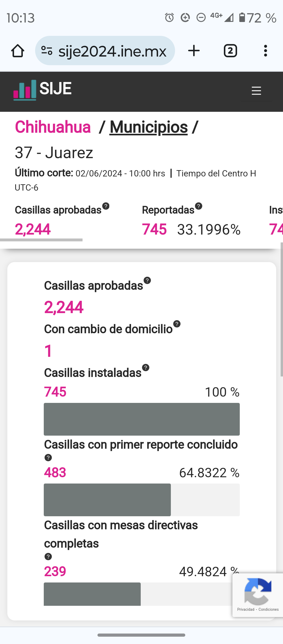Show help for primer reporte concluido

click(48, 458)
